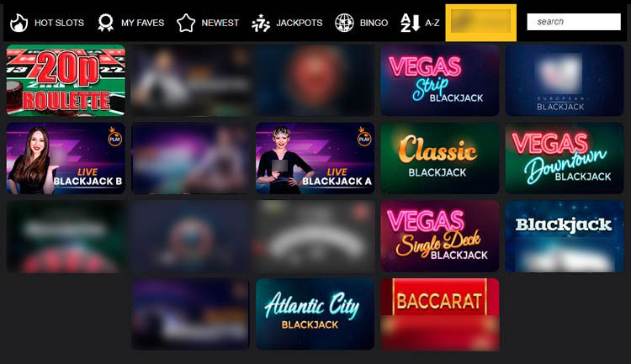Image resolution: width=631 pixels, height=364 pixels.
Task: Click the Hot Slots flame icon
Action: coord(19,23)
